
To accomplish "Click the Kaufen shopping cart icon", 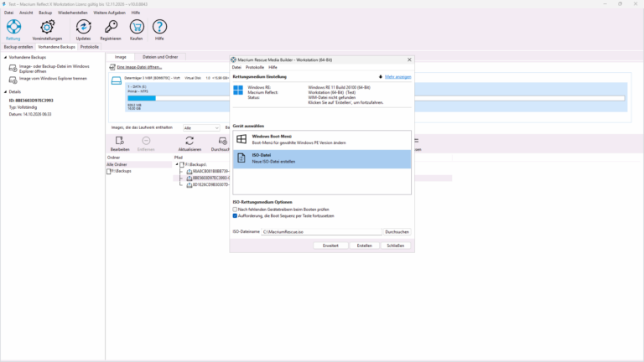I will (x=137, y=27).
